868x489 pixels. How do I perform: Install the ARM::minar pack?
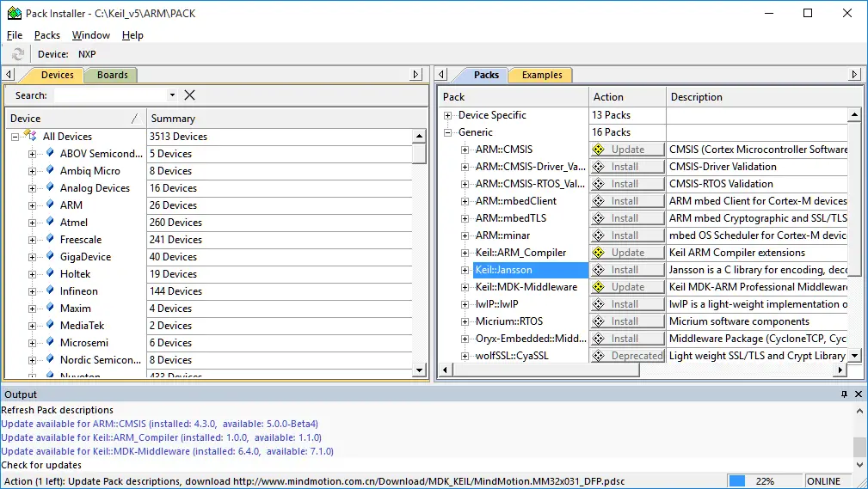click(627, 235)
